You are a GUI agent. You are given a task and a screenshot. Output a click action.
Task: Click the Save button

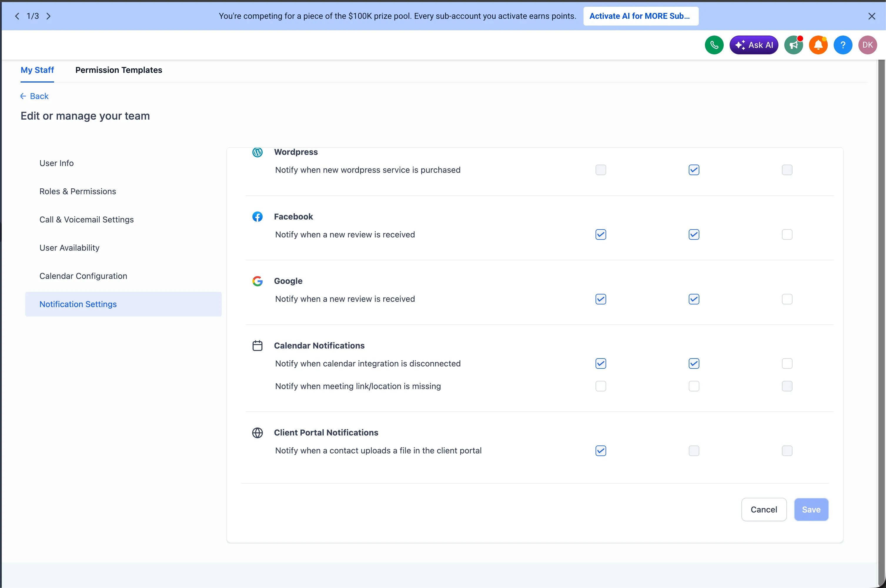811,510
